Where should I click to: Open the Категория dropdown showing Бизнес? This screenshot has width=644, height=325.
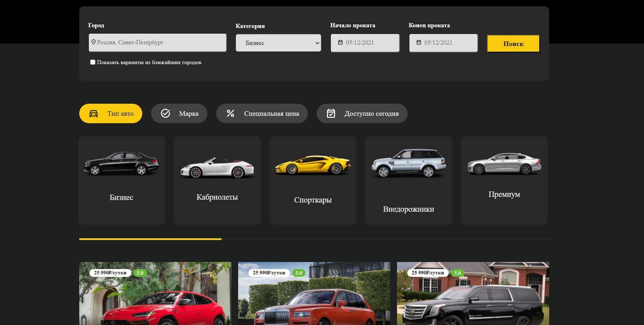(278, 43)
